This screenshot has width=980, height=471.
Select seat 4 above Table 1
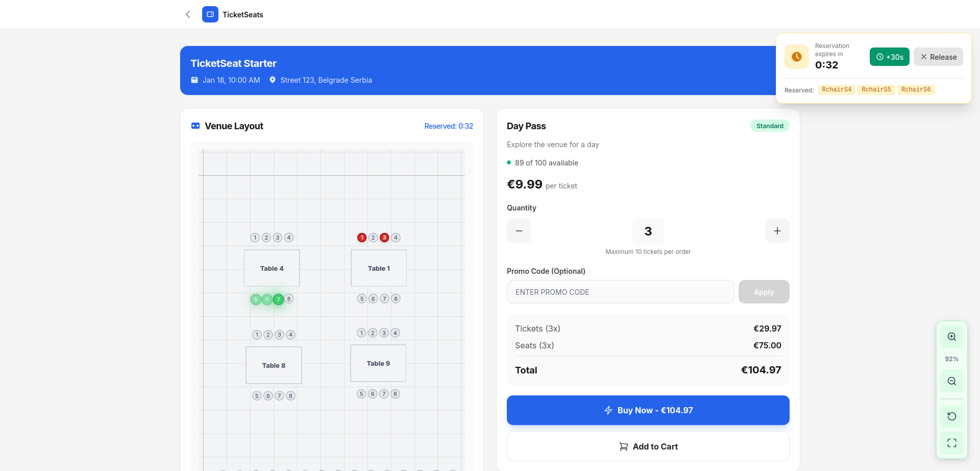[x=396, y=238]
